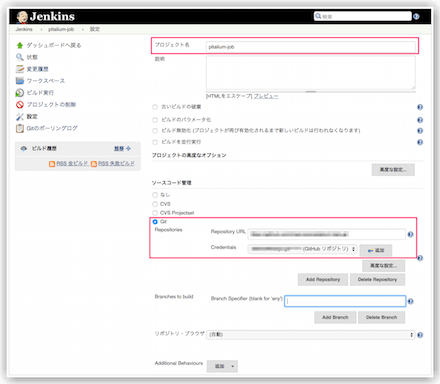The height and width of the screenshot is (384, 440).
Task: Open dashboard link in the sidebar
Action: 54,45
